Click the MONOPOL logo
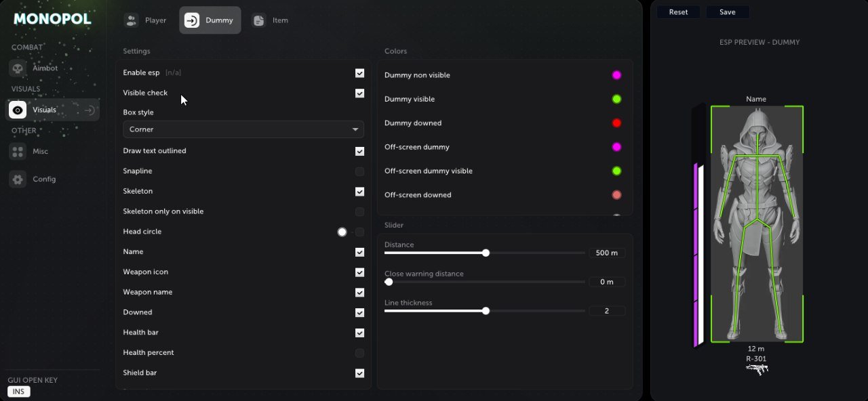The width and height of the screenshot is (868, 401). click(x=52, y=19)
